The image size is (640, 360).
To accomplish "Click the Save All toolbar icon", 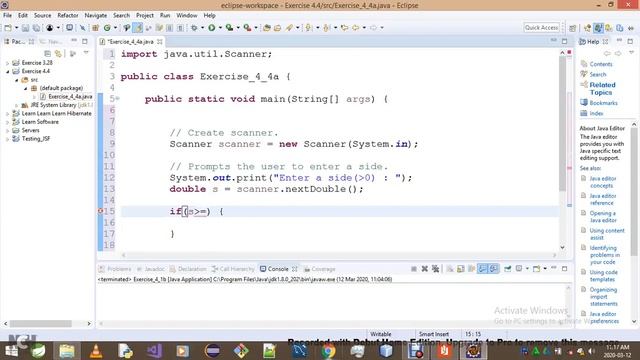I will (x=36, y=28).
